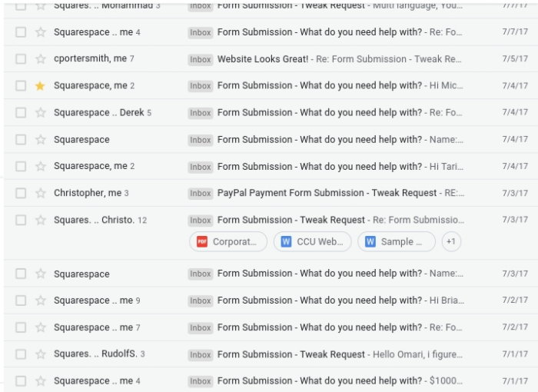Screen dimensions: 538x392
Task: Open the CCU Web... Word attachment chip
Action: 313,241
